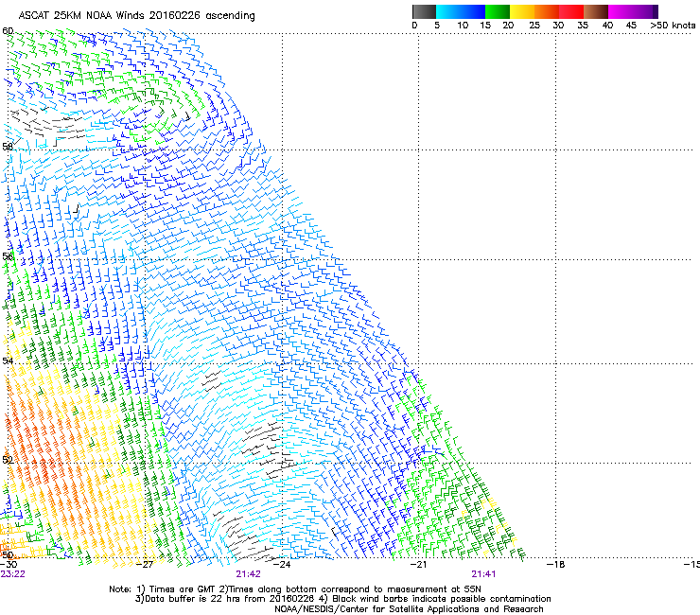Click latitude label '58' on left axis
This screenshot has width=700, height=615.
pos(8,147)
